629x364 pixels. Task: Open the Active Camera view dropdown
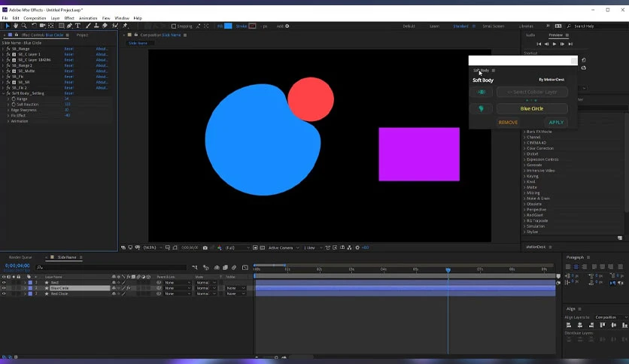[x=284, y=247]
